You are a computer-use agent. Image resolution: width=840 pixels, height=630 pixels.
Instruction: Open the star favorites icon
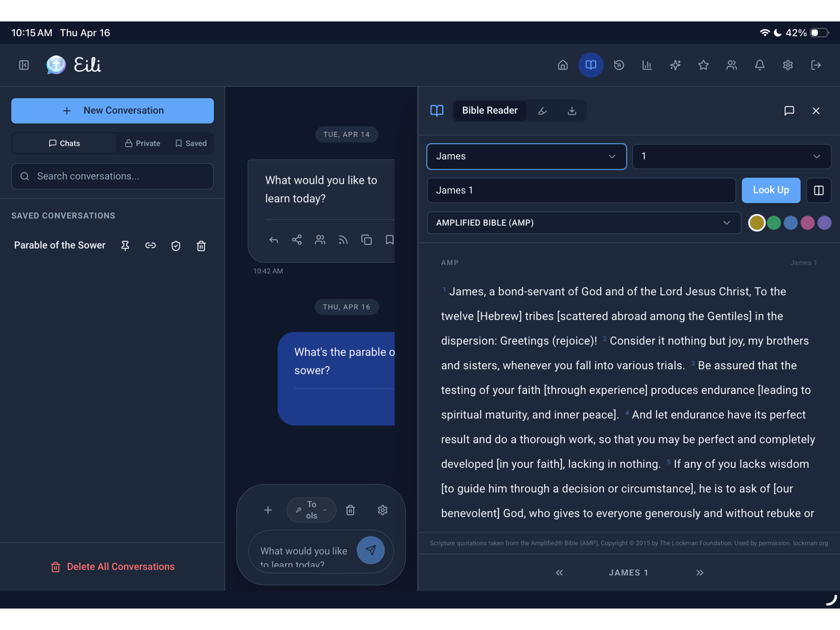[703, 65]
